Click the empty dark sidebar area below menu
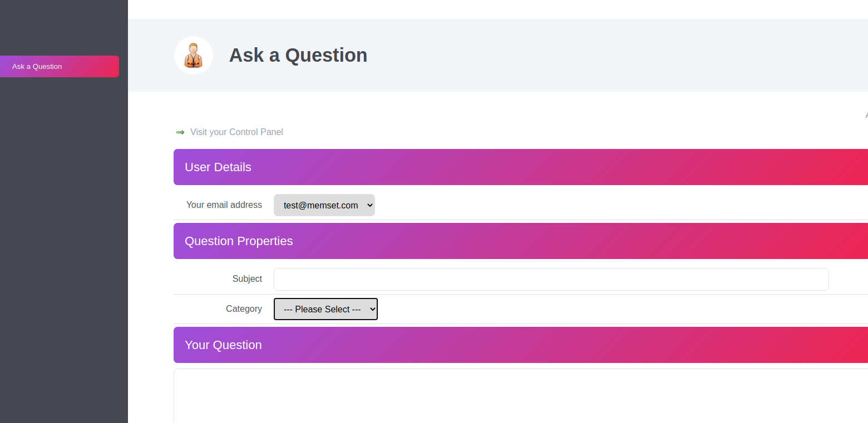The height and width of the screenshot is (423, 868). [64, 250]
